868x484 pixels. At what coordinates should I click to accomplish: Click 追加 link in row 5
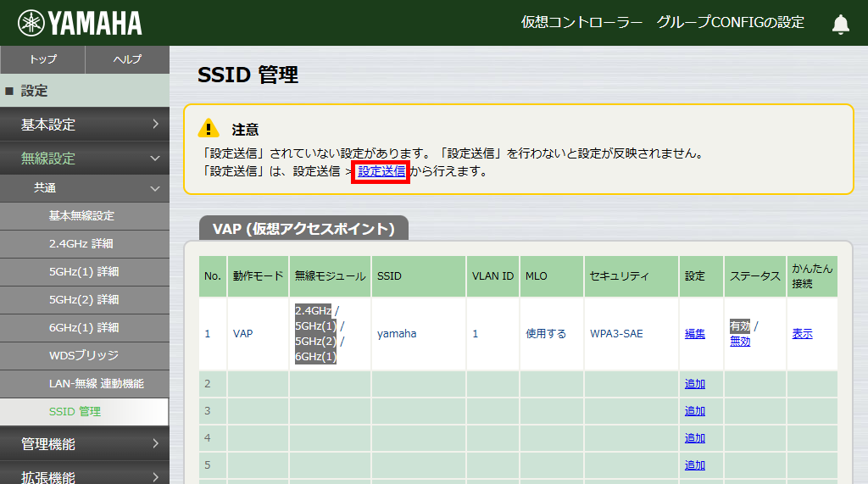click(x=695, y=465)
